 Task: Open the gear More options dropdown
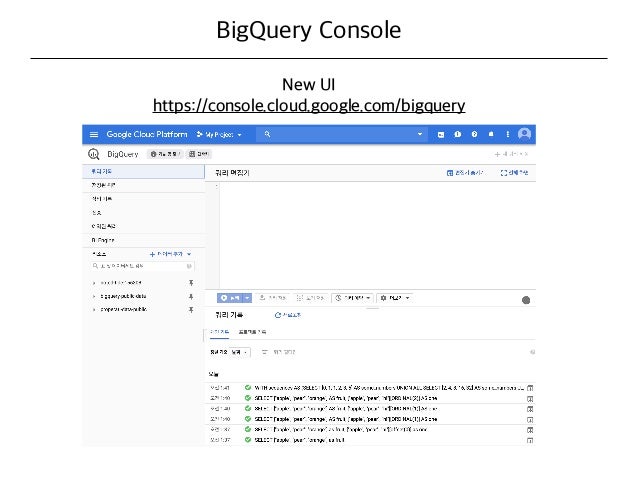[x=395, y=298]
